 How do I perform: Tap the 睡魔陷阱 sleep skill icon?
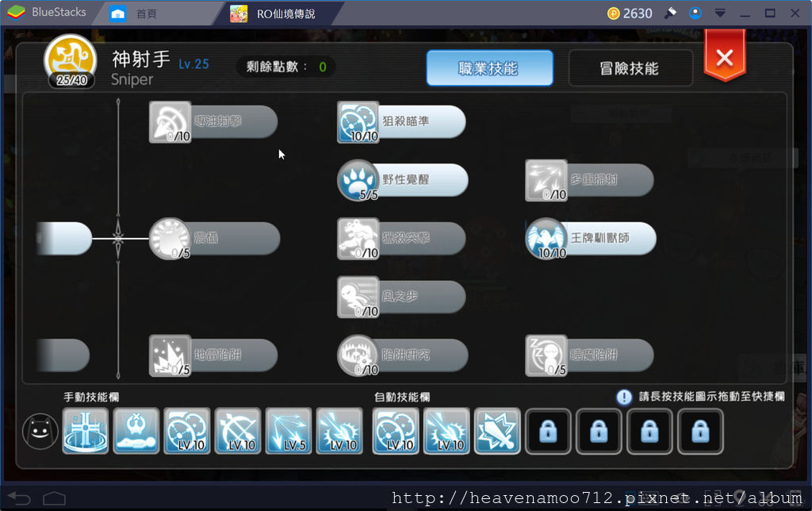pos(546,355)
